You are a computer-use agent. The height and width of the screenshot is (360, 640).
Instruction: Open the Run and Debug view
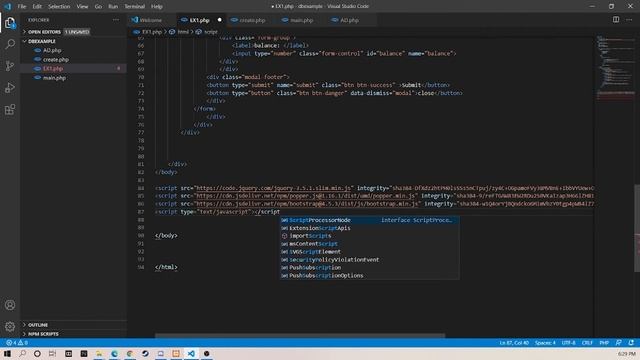(10, 88)
